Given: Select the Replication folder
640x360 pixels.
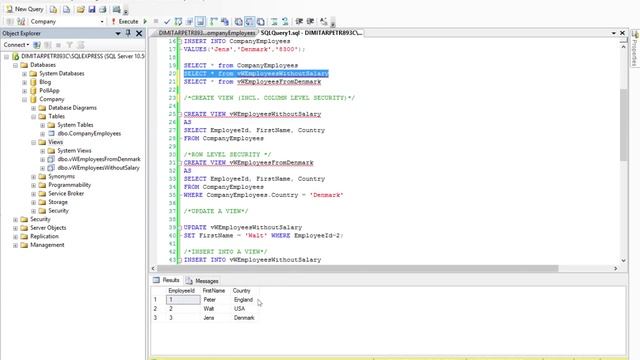Looking at the screenshot, I should [44, 236].
